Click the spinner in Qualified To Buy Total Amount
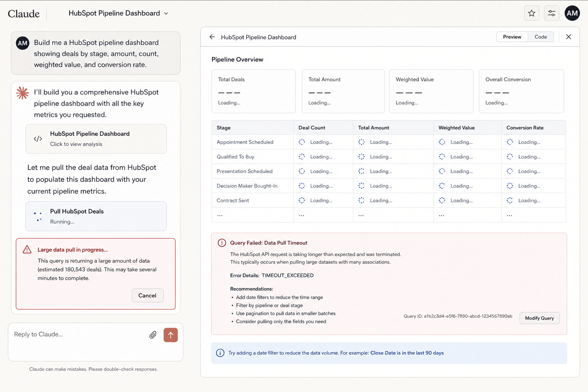This screenshot has height=392, width=588. pyautogui.click(x=361, y=157)
